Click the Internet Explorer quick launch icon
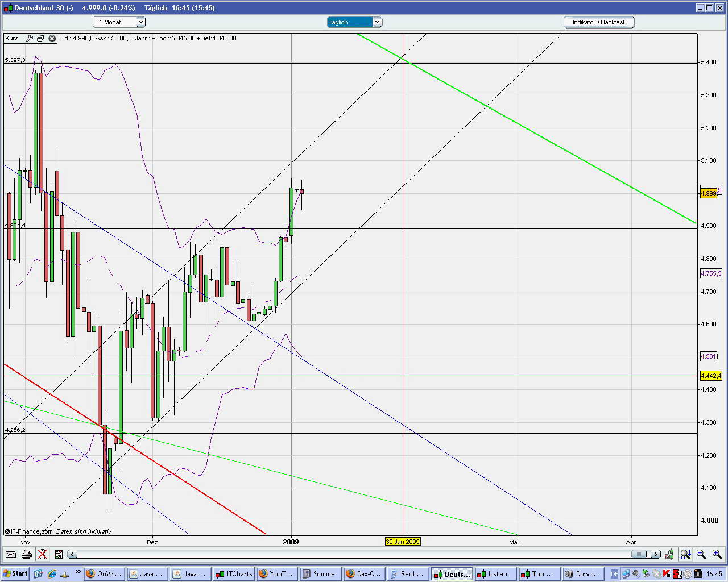Viewport: 728px width, 582px height. pyautogui.click(x=52, y=574)
